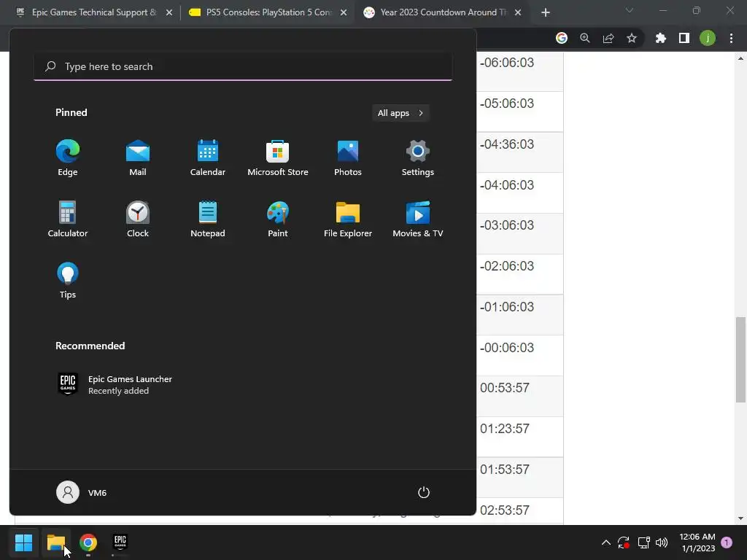Show hidden system tray icons

(606, 542)
